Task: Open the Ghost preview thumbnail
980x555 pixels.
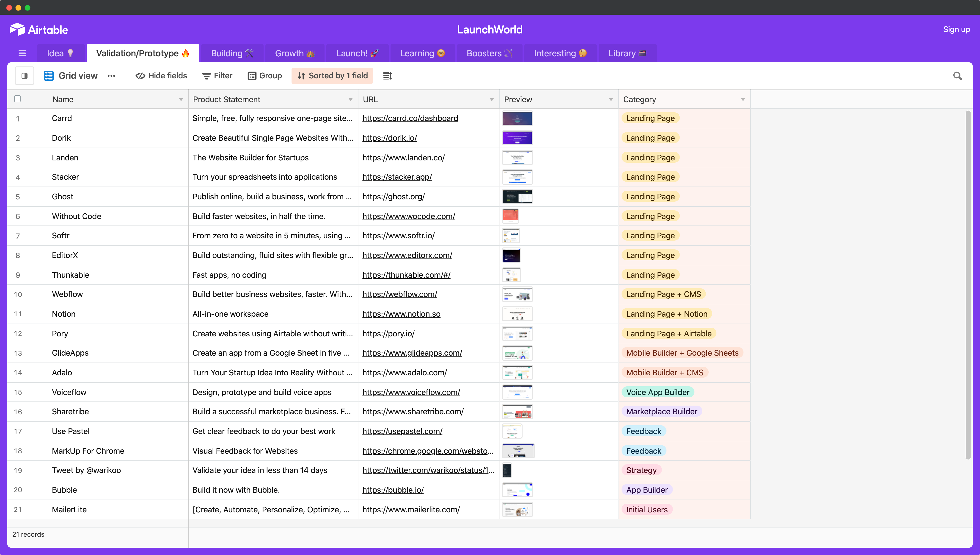Action: 517,197
